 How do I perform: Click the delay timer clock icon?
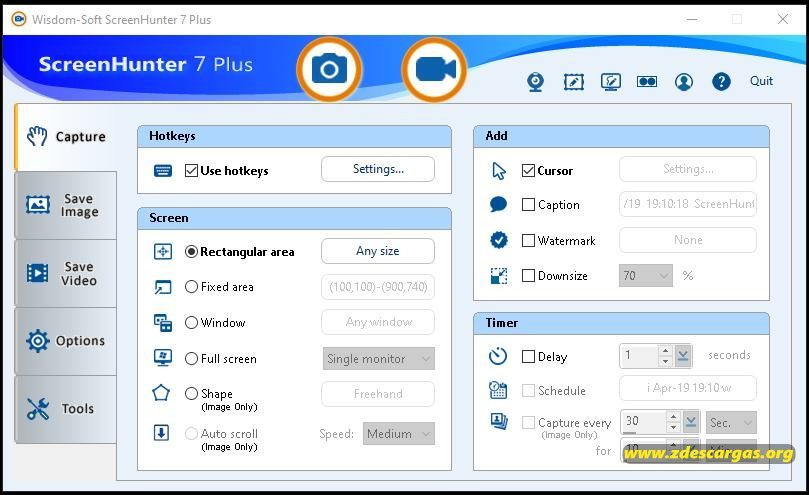click(498, 356)
